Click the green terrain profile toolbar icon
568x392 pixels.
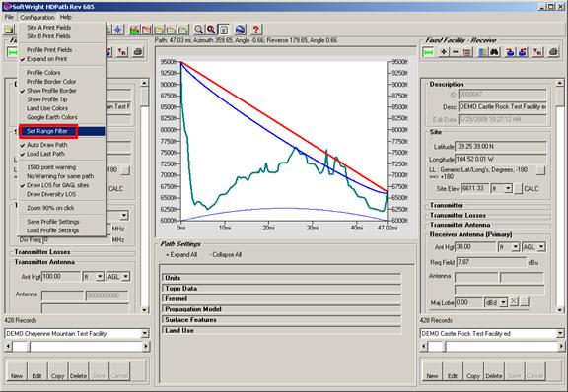click(x=134, y=30)
